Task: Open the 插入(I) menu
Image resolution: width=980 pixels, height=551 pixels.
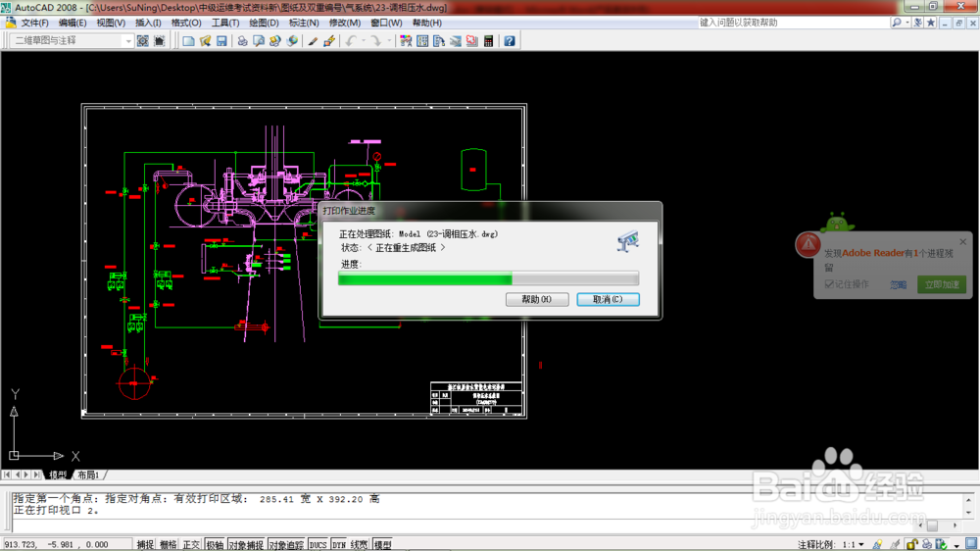Action: coord(148,23)
